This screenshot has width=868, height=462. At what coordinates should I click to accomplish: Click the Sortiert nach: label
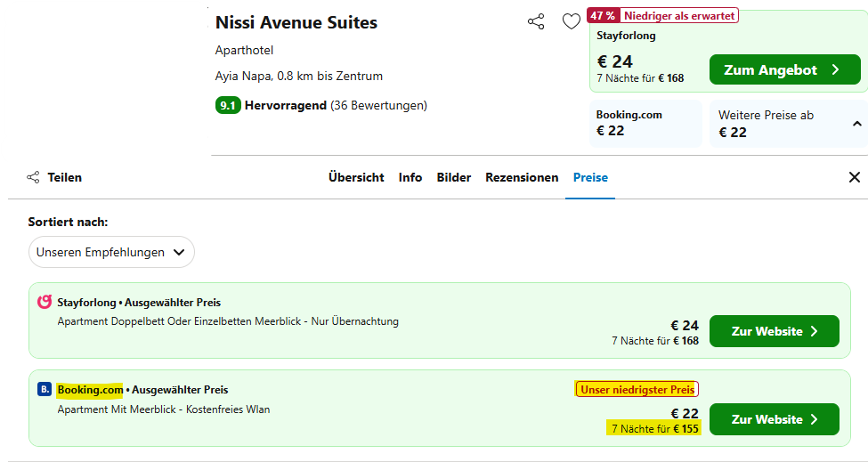pos(68,222)
